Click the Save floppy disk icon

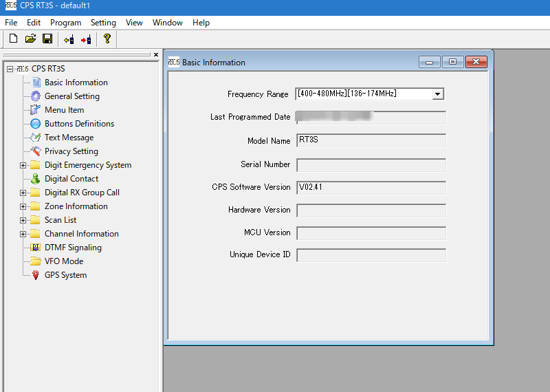47,39
